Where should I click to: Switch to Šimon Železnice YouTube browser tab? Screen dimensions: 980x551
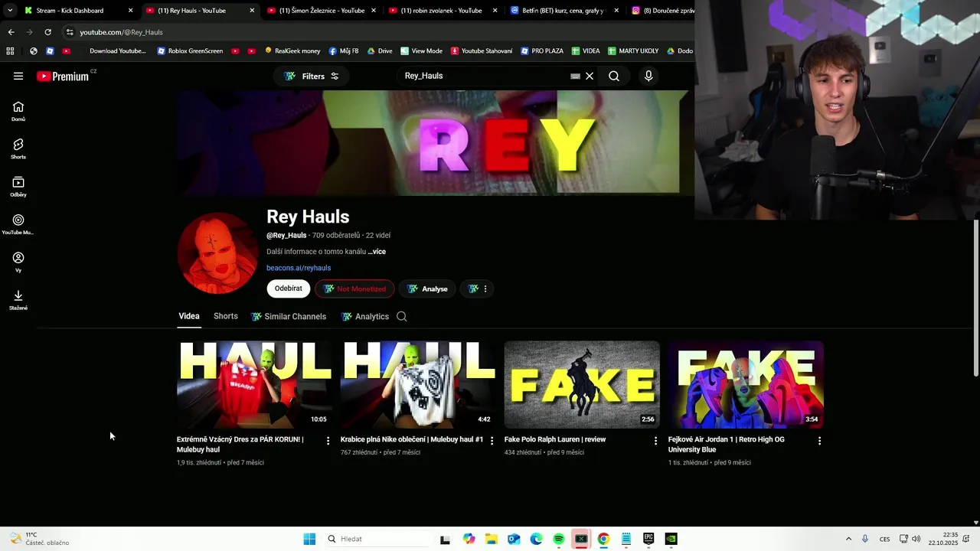tap(322, 11)
